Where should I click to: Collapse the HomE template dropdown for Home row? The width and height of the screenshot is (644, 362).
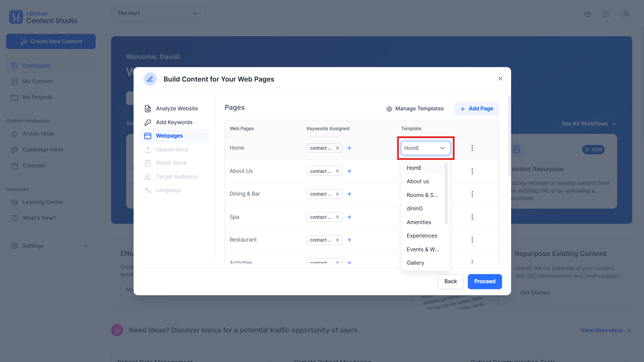pos(425,148)
